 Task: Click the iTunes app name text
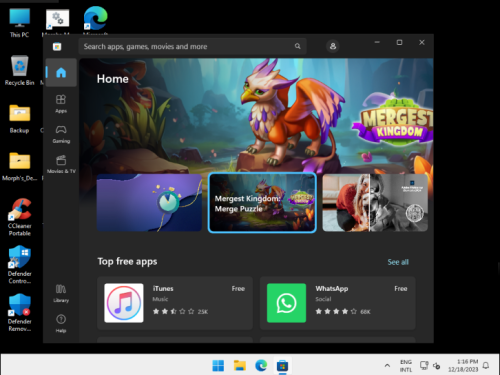[163, 288]
